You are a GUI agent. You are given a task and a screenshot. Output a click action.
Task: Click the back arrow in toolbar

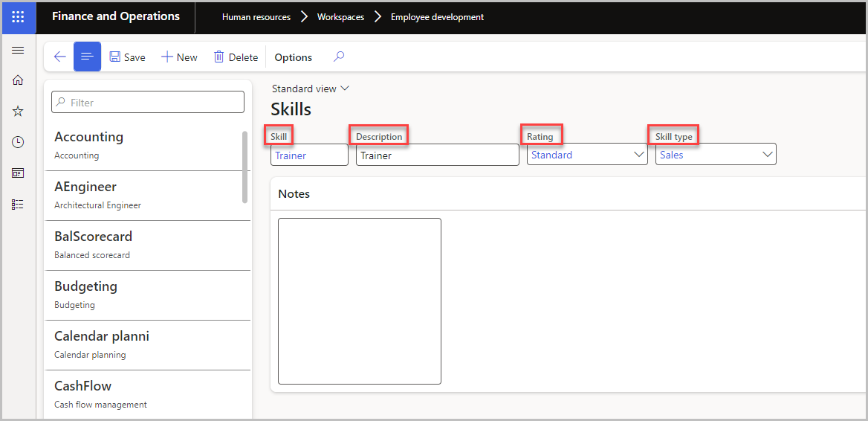(x=59, y=57)
